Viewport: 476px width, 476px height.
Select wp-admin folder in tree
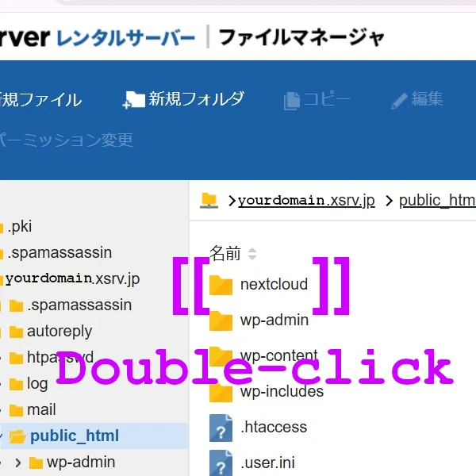(81, 462)
